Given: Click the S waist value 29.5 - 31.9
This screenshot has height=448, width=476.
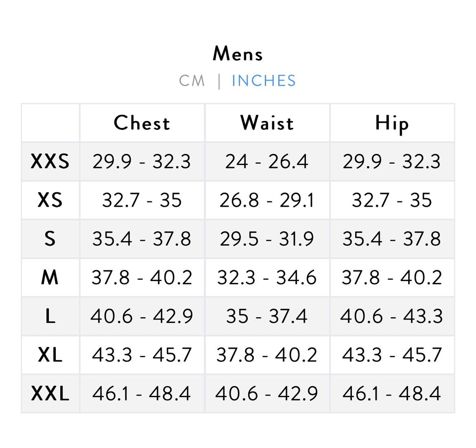Looking at the screenshot, I should 267,239.
